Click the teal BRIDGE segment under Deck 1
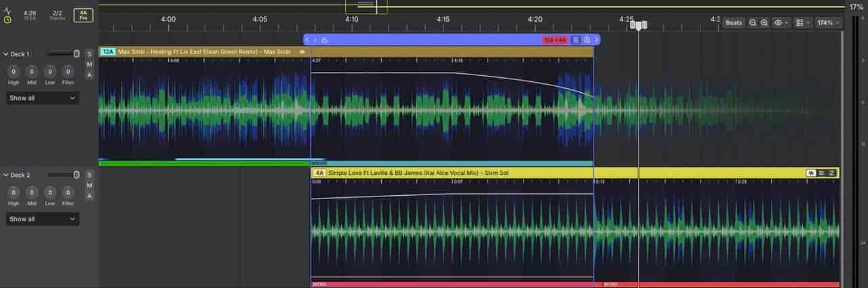This screenshot has width=868, height=288. coord(452,163)
